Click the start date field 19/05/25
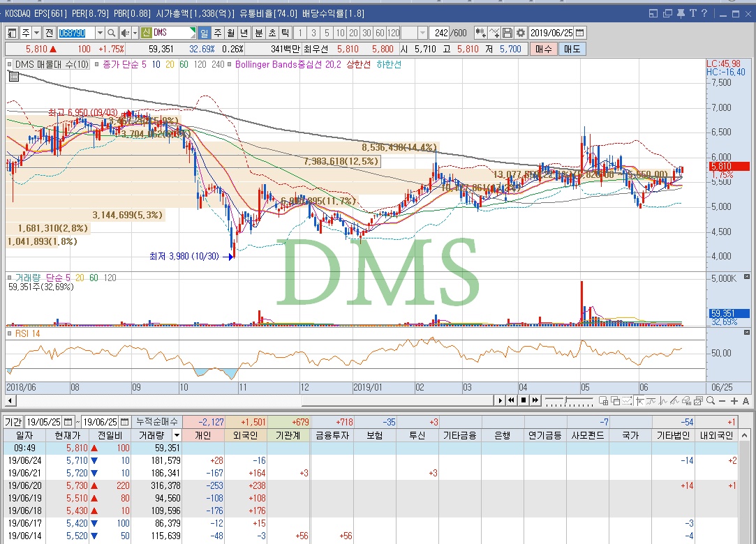756x544 pixels. point(43,422)
